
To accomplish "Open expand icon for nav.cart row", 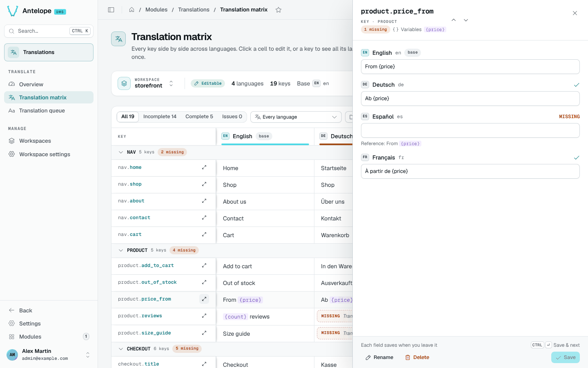I will coord(204,234).
